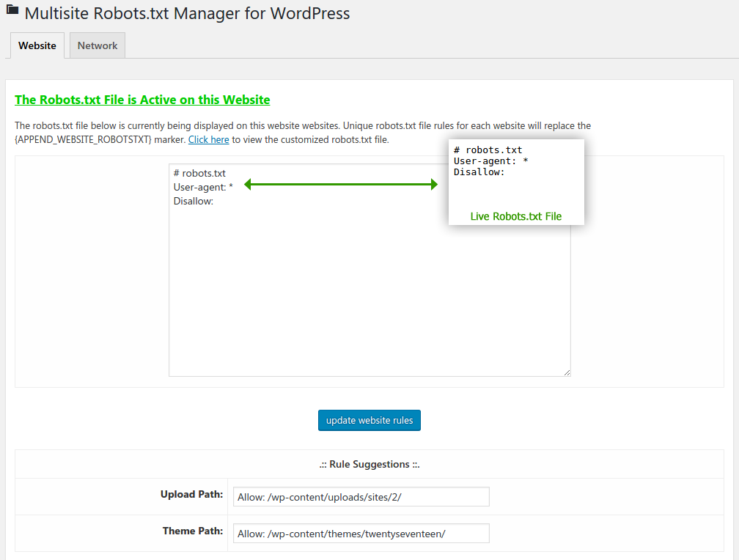Click the 'Live Robots.txt File' green caption
739x560 pixels.
tap(516, 216)
